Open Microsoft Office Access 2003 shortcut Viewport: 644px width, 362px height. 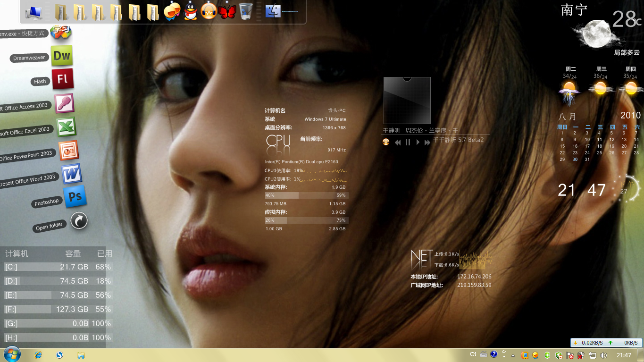point(64,103)
